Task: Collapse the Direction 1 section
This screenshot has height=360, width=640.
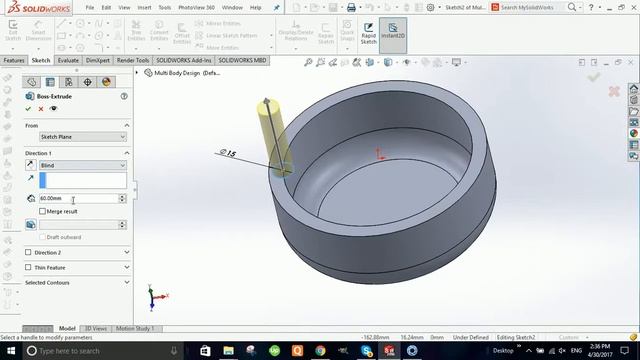Action: (127, 153)
